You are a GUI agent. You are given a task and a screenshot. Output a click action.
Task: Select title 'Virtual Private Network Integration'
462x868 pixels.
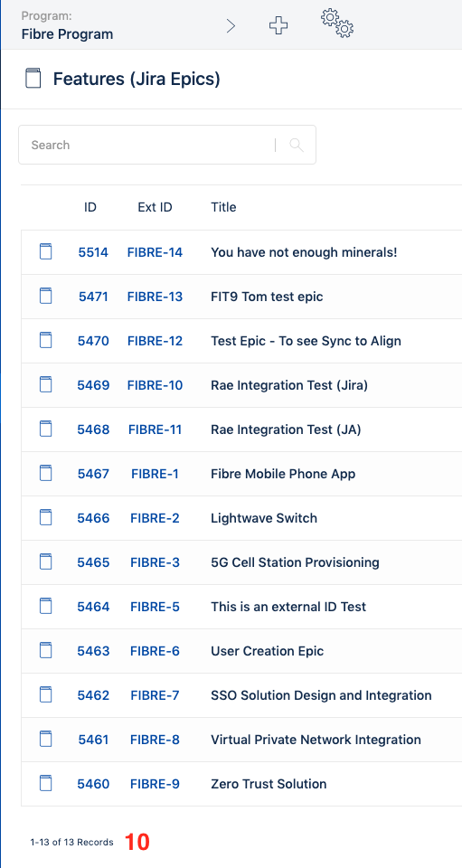316,740
